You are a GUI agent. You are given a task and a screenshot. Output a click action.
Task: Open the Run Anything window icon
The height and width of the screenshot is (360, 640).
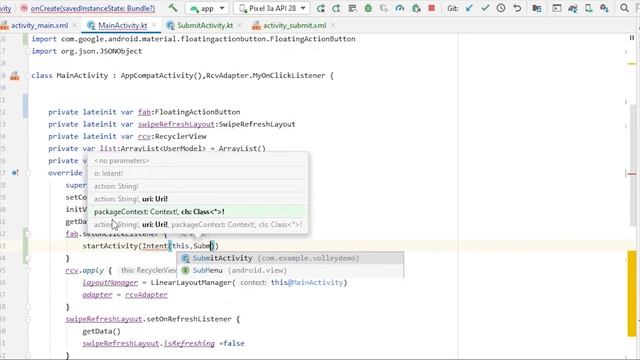tap(556, 8)
